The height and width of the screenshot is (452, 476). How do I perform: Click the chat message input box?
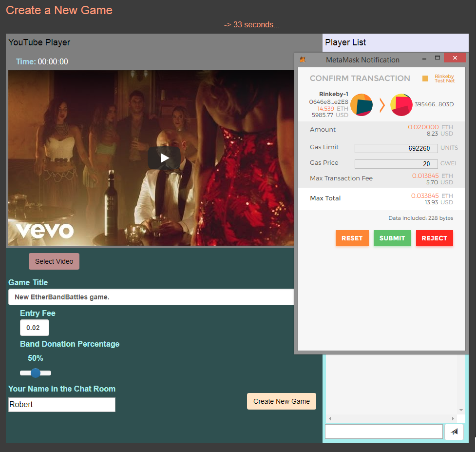tap(384, 432)
